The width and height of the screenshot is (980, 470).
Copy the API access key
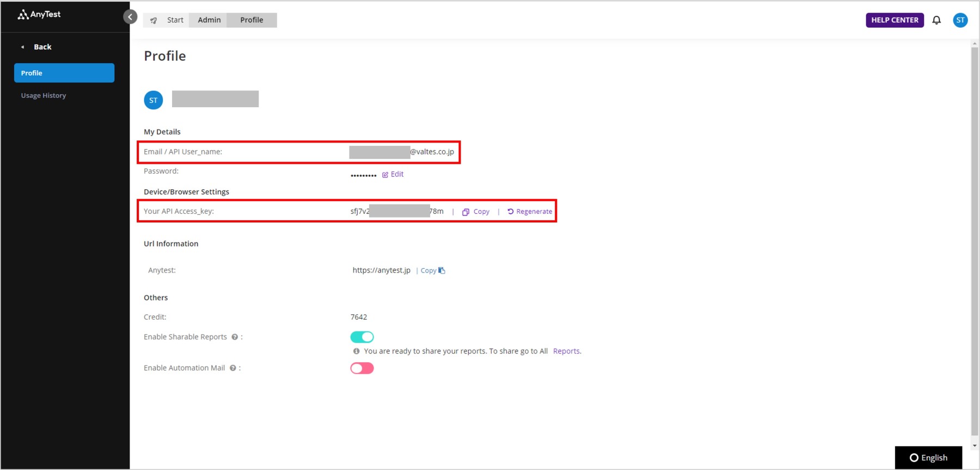(x=476, y=212)
